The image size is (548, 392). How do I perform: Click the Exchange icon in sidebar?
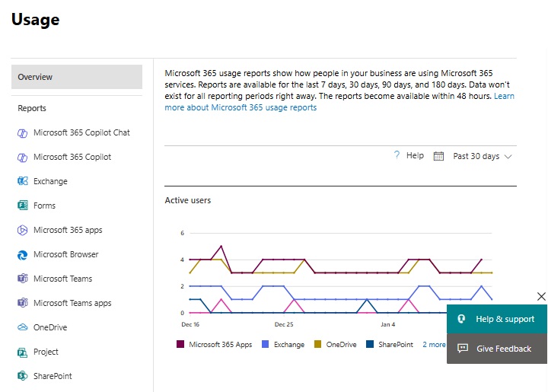point(23,182)
